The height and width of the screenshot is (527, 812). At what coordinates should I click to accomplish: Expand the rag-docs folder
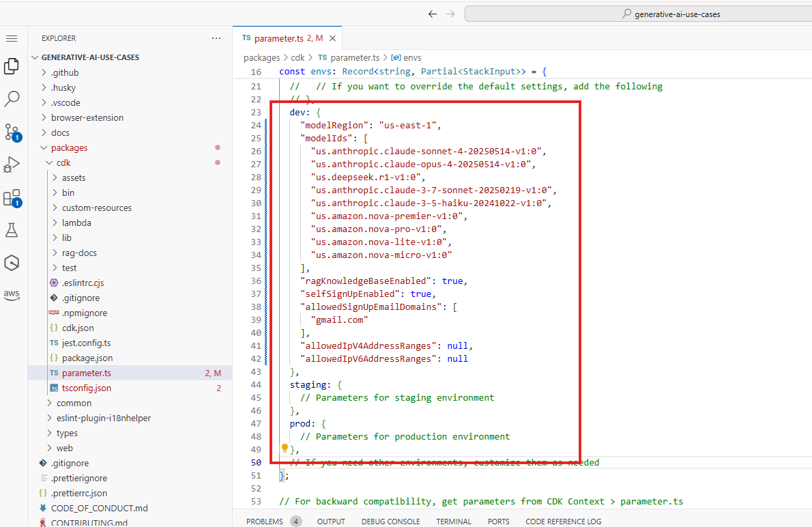(130, 253)
